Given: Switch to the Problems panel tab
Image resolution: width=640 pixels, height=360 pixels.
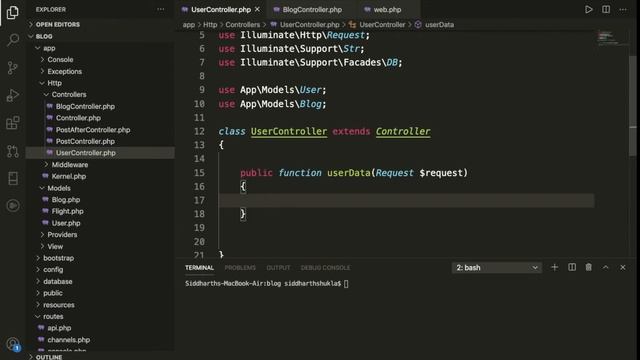Looking at the screenshot, I should [x=240, y=268].
